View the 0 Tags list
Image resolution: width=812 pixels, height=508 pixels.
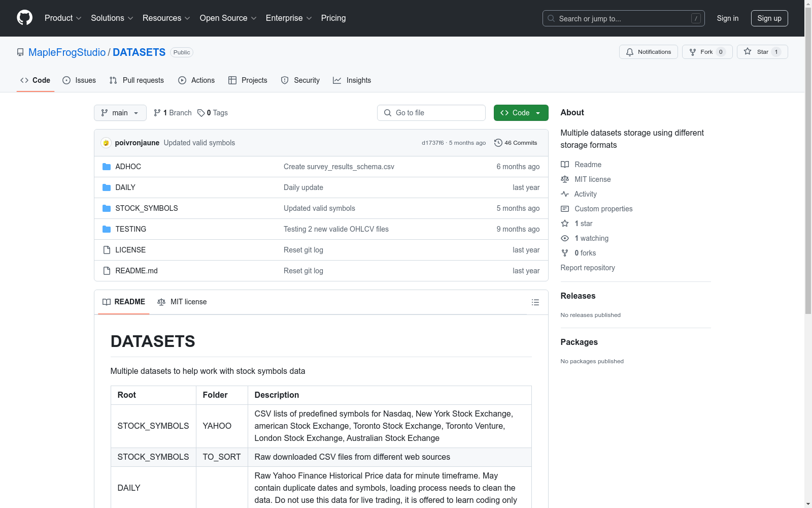click(x=213, y=113)
